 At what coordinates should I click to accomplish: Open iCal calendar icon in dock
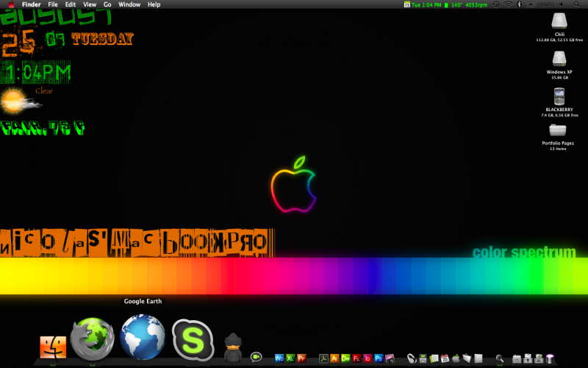(x=445, y=358)
